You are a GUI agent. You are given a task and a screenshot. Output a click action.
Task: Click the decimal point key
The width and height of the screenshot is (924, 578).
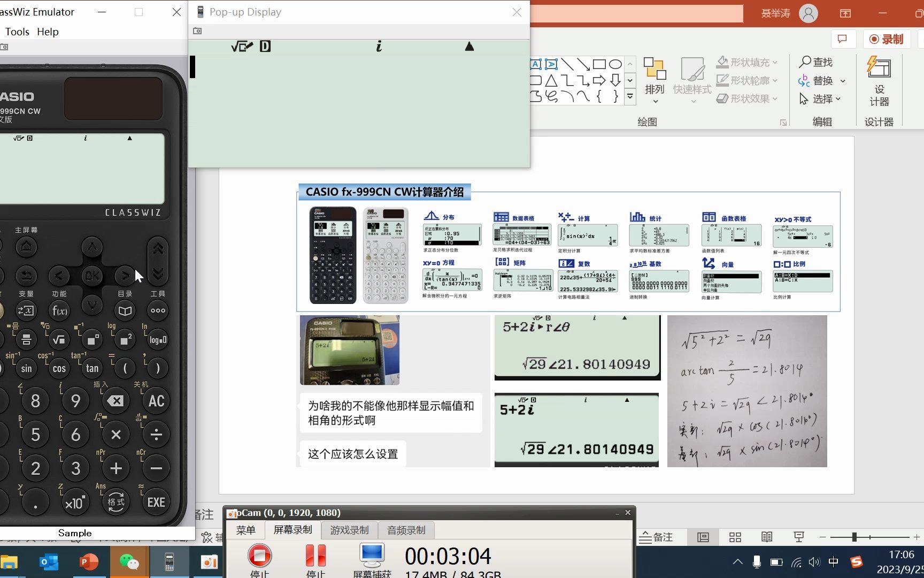tap(35, 503)
